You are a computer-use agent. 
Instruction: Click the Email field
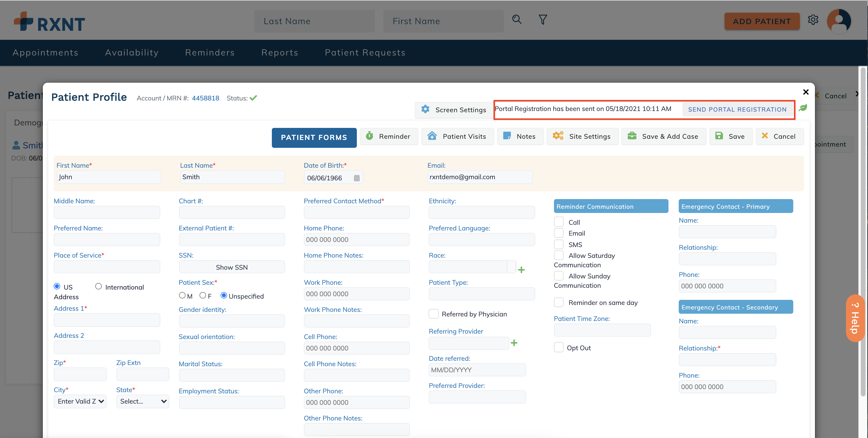(x=480, y=177)
